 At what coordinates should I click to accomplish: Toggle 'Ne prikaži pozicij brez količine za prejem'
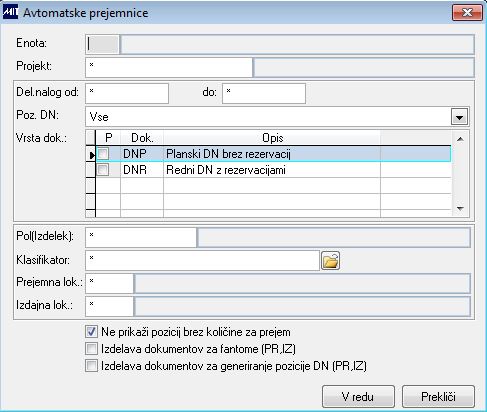pyautogui.click(x=91, y=332)
